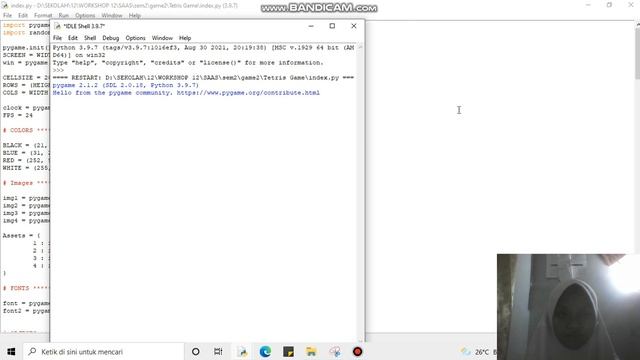Click the index.py editor title bar icon
This screenshot has width=640, height=360.
click(x=5, y=5)
